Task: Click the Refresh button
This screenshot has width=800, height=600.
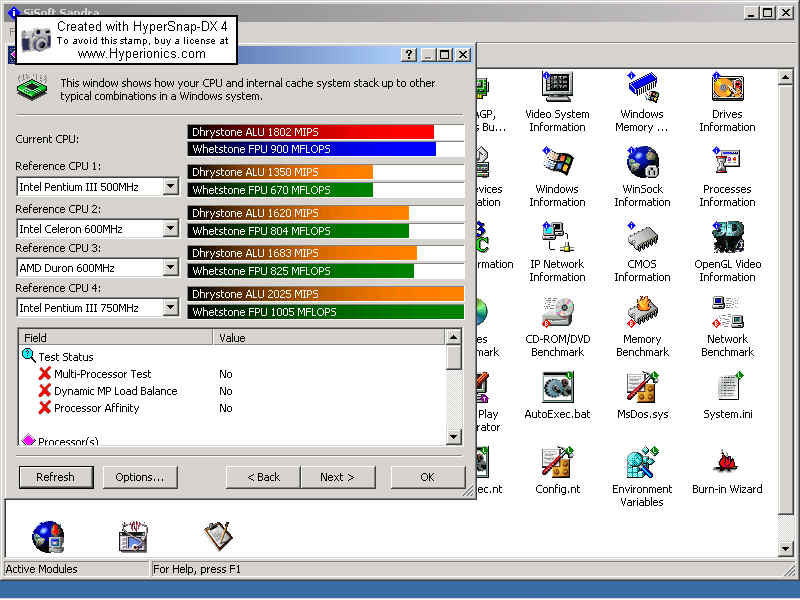Action: tap(56, 477)
